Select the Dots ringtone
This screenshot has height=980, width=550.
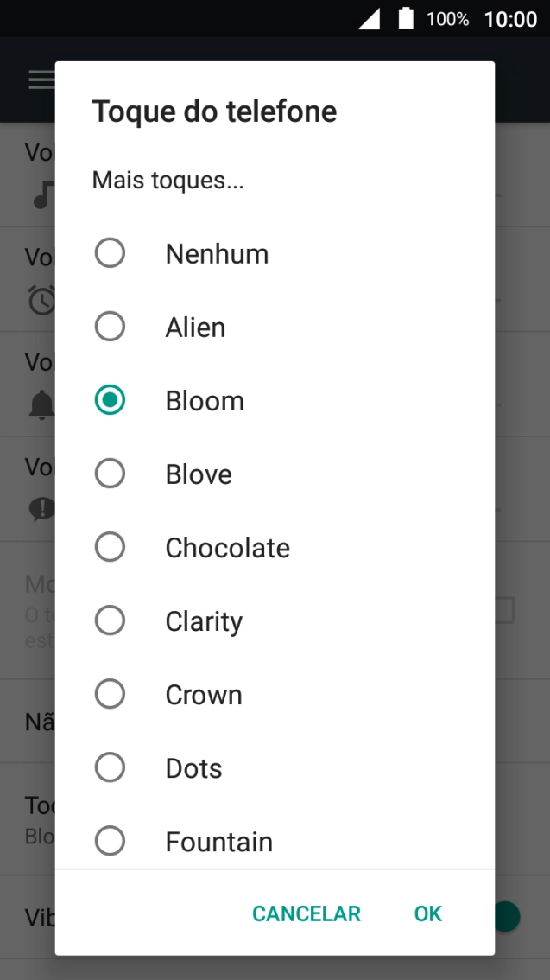pos(275,767)
